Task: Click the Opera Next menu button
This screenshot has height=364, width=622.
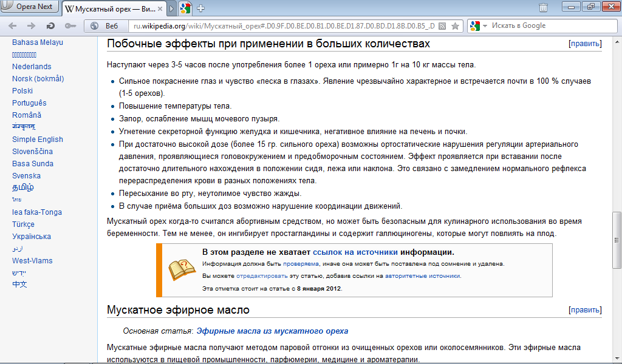Action: coord(30,8)
